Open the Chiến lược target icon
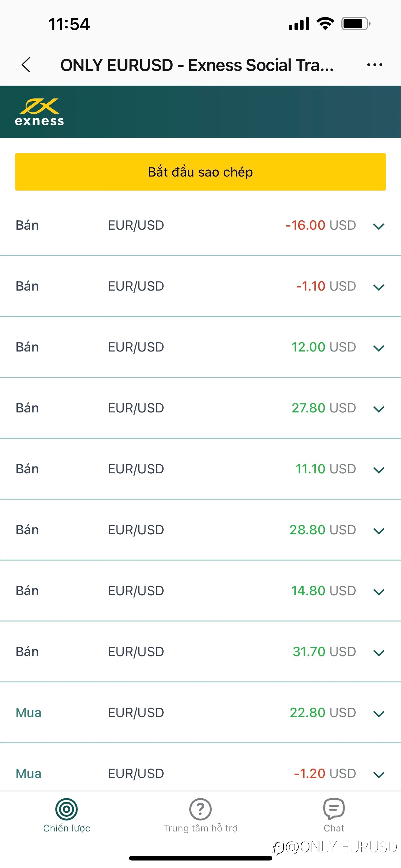Screen dimensions: 401x868 66,809
